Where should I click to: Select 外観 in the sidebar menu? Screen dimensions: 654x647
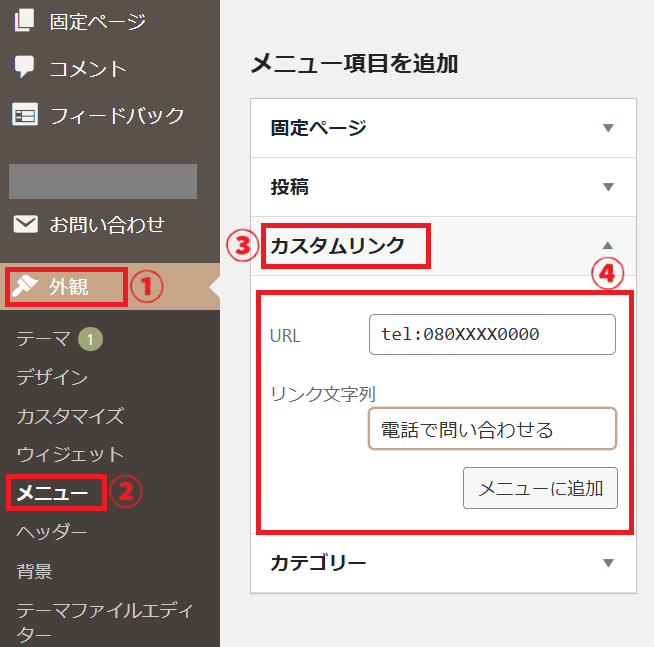coord(68,287)
